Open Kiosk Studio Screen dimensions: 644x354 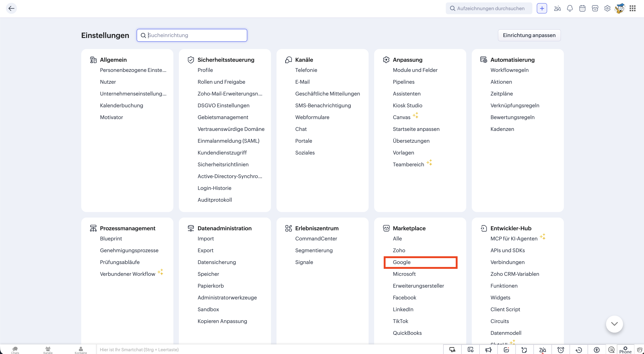click(407, 105)
